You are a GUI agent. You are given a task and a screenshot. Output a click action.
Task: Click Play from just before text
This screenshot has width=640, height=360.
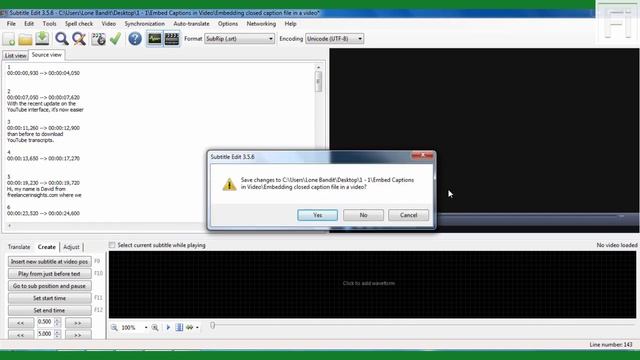[x=49, y=274]
